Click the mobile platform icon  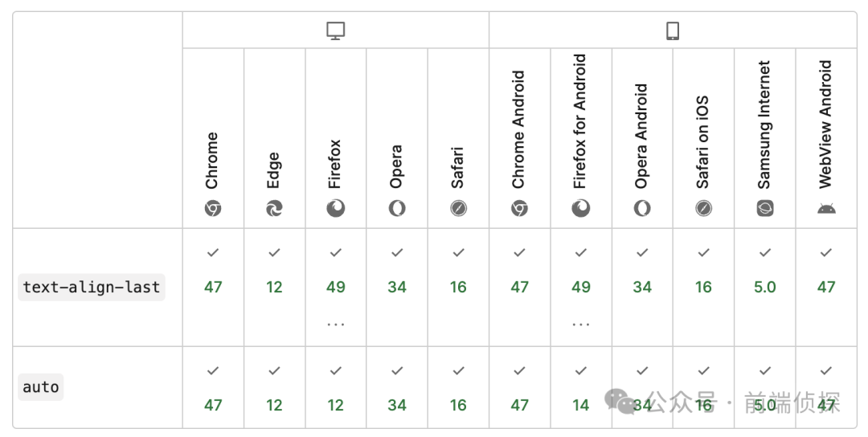pos(673,31)
